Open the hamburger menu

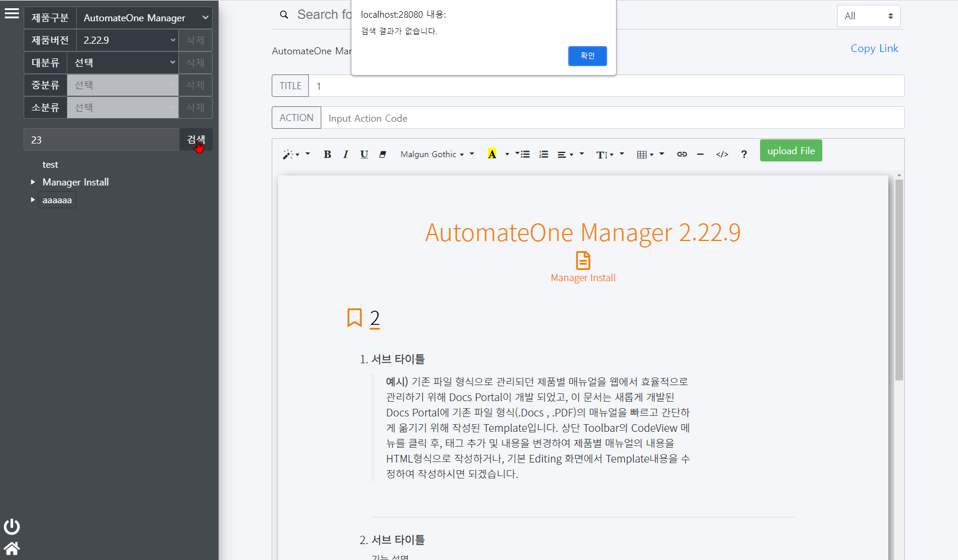pos(12,13)
